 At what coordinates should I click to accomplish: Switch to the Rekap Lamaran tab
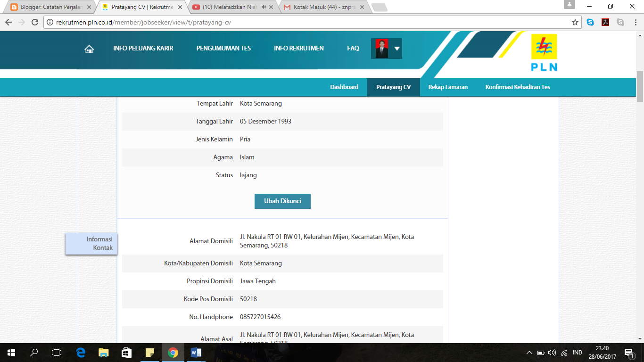(x=447, y=87)
